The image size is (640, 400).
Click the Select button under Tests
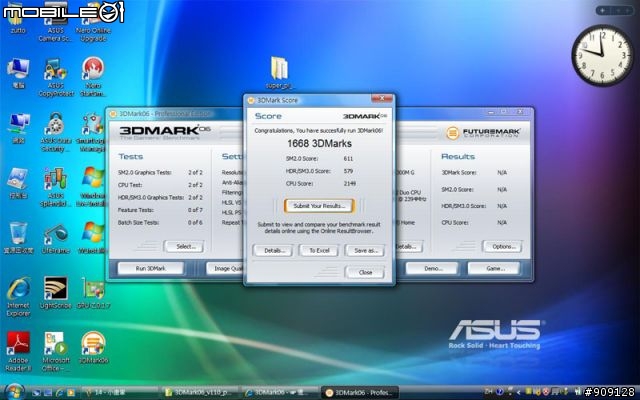coord(184,247)
